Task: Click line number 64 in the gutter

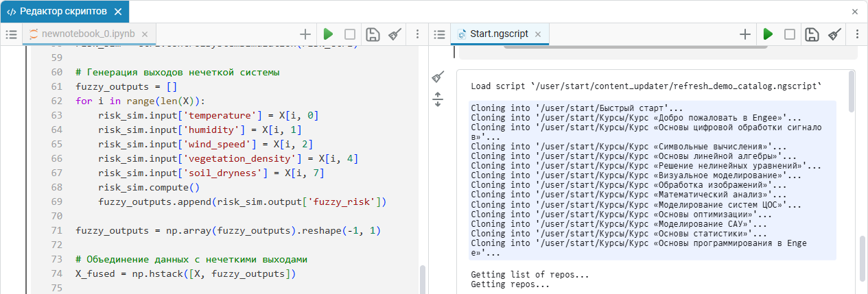Action: [x=57, y=130]
